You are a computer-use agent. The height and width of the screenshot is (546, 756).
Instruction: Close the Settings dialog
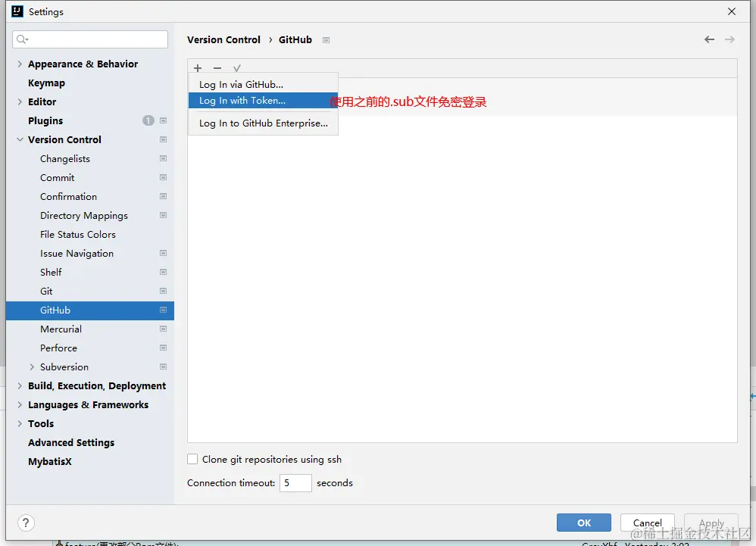pyautogui.click(x=732, y=11)
